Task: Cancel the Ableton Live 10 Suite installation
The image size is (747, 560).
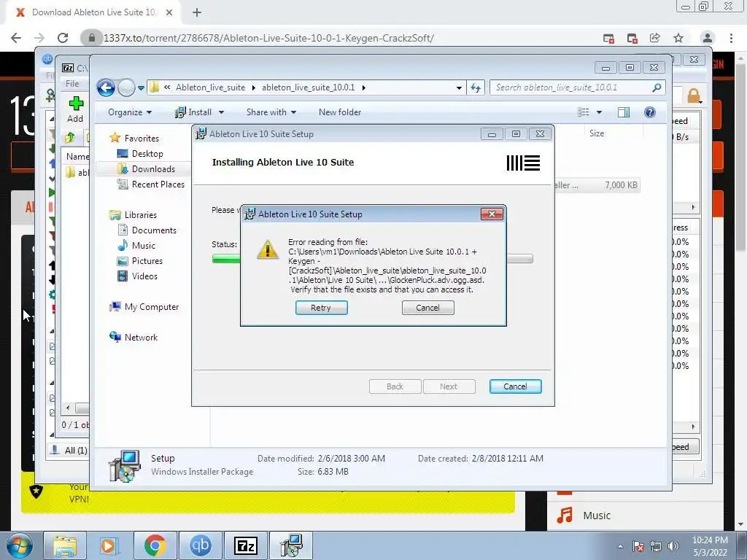Action: pos(515,386)
